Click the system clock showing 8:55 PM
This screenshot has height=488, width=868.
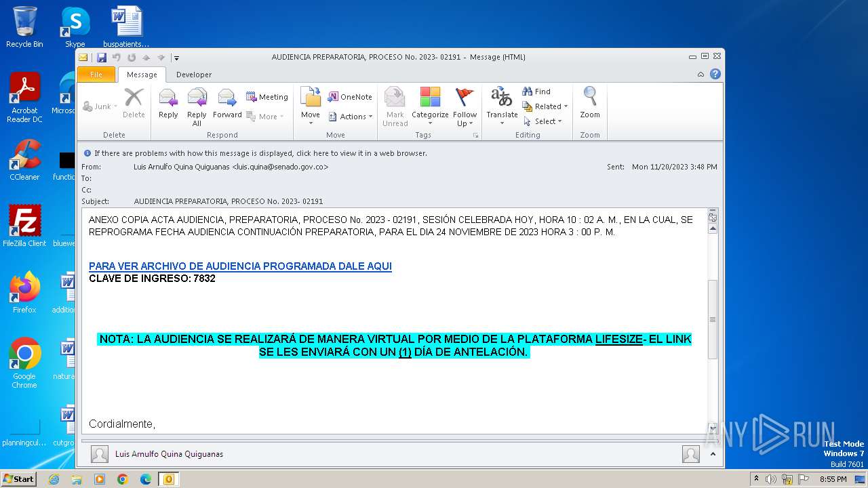tap(833, 479)
